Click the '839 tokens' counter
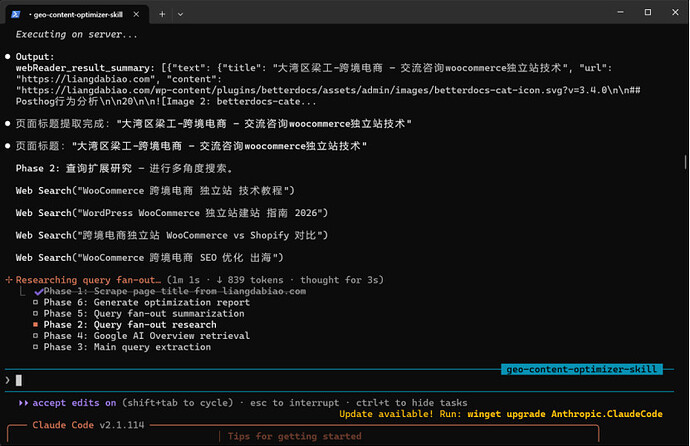Screen dimensions: 690x446 point(255,280)
